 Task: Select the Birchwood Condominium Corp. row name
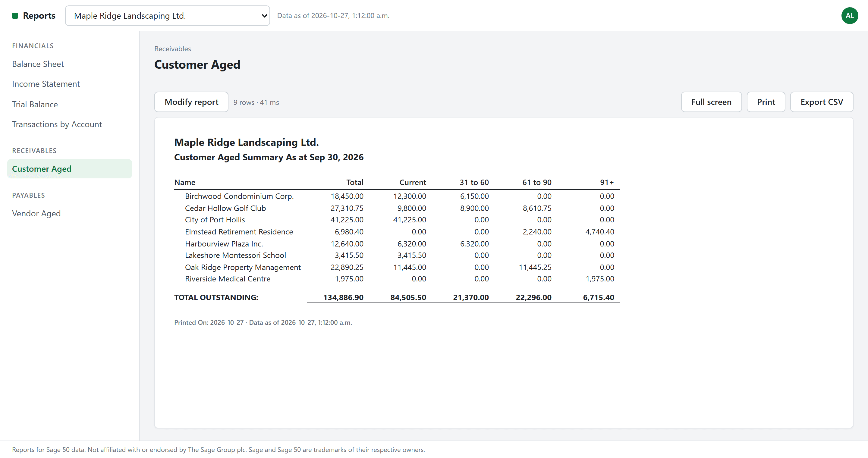click(239, 196)
